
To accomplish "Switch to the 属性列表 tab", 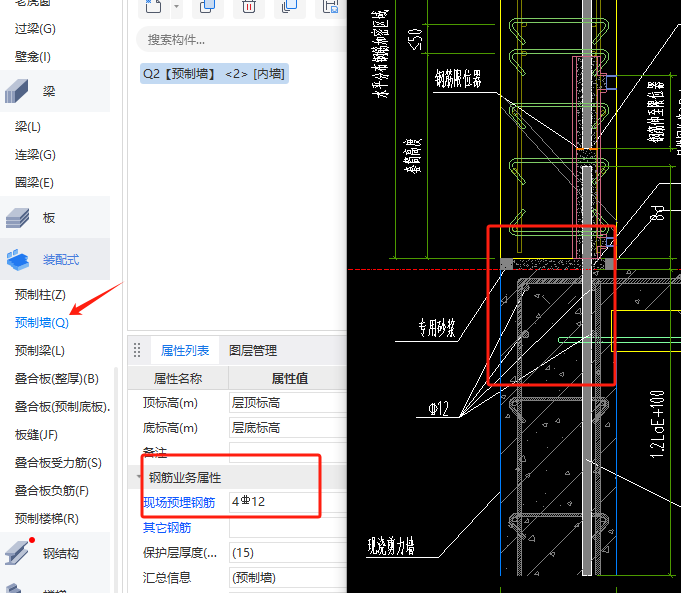I will coord(185,350).
